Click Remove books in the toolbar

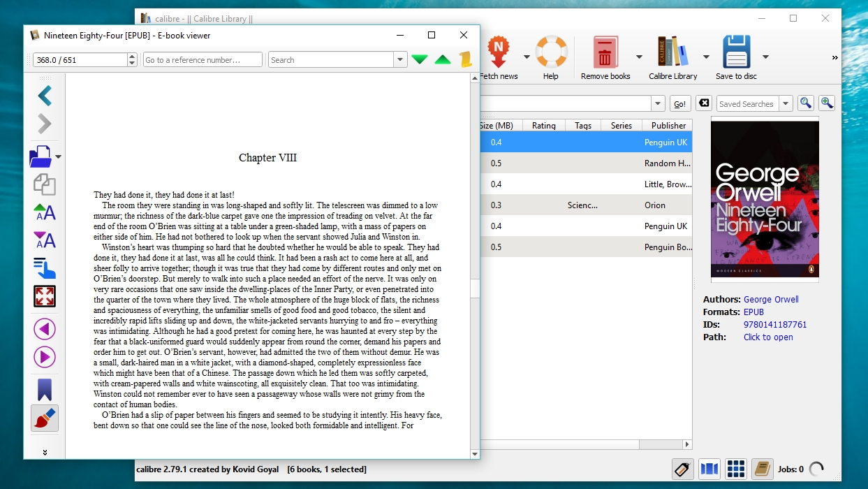(606, 52)
